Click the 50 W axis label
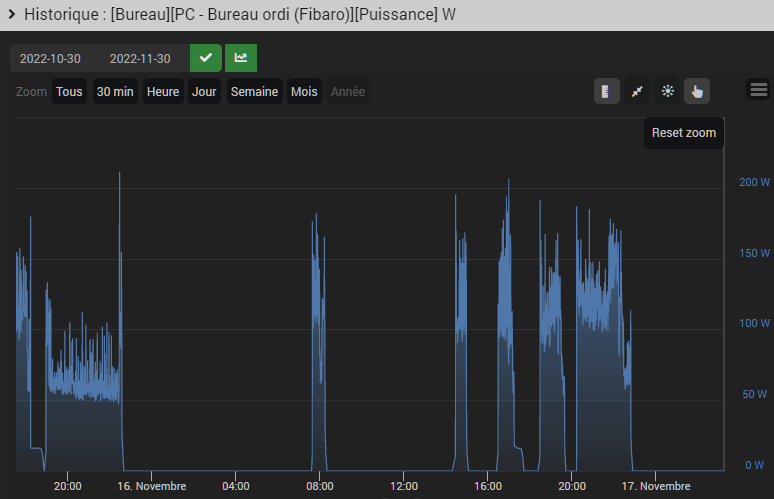774x499 pixels. point(754,394)
